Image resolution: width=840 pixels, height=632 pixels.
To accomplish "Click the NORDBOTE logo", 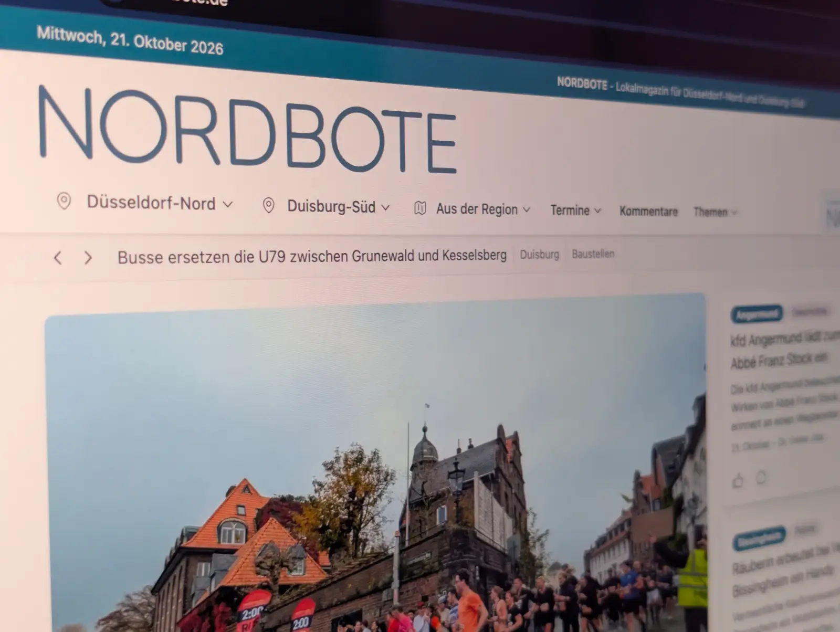I will point(247,130).
